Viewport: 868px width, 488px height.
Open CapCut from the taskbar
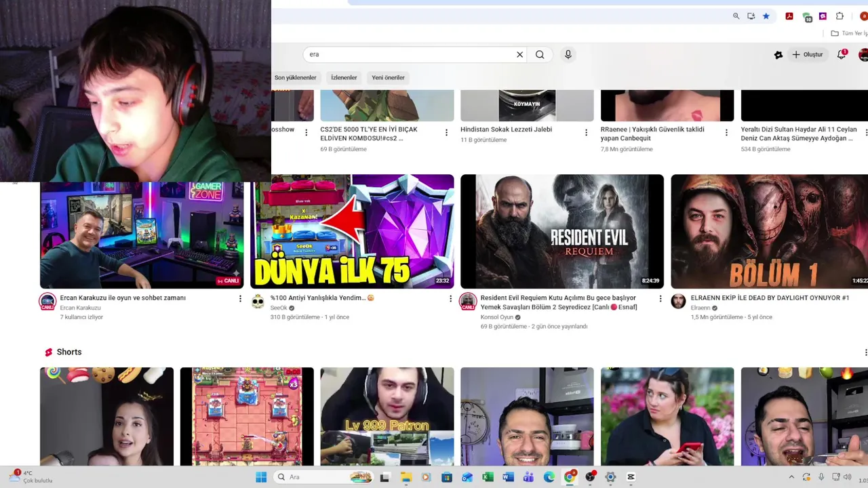click(631, 477)
